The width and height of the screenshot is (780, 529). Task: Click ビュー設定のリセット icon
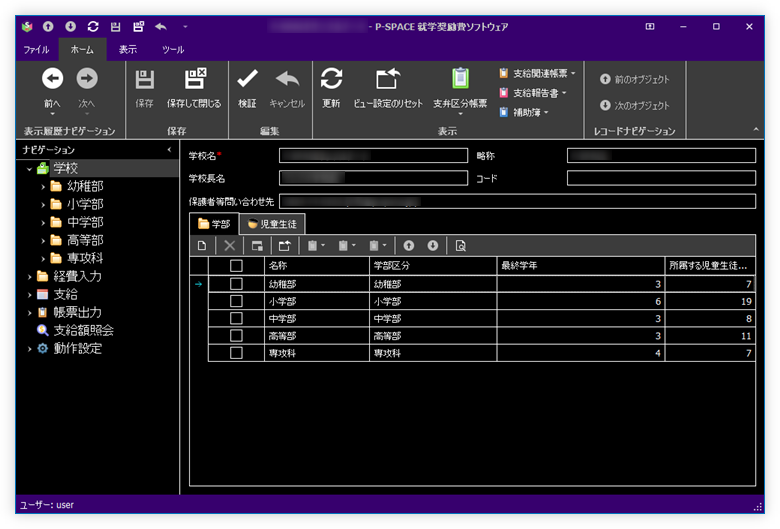pos(388,79)
